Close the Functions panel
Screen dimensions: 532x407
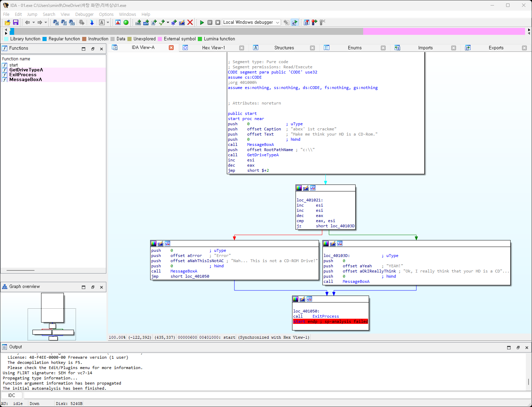101,49
